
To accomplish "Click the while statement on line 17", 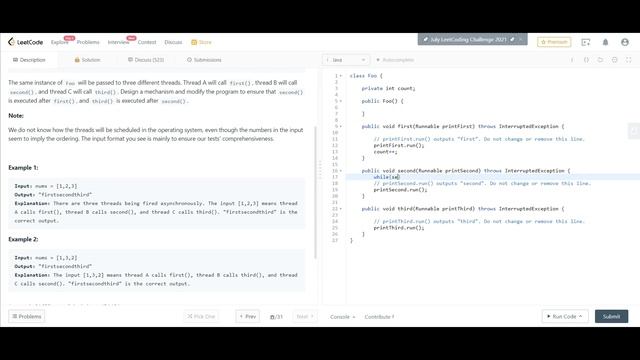I will (386, 177).
